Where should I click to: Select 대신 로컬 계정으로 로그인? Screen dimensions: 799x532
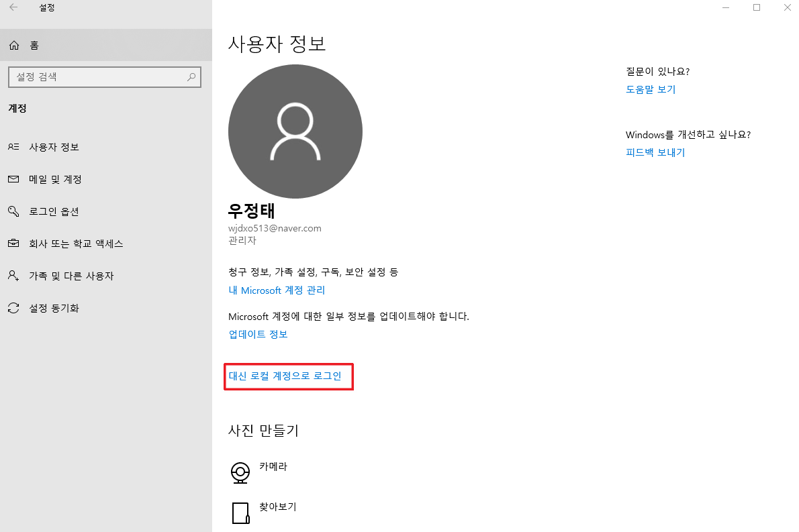pos(288,376)
